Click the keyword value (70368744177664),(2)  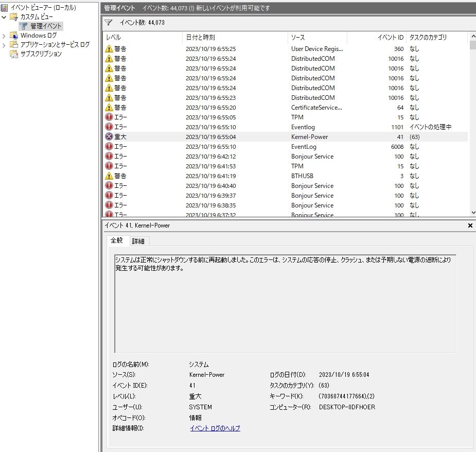click(346, 396)
